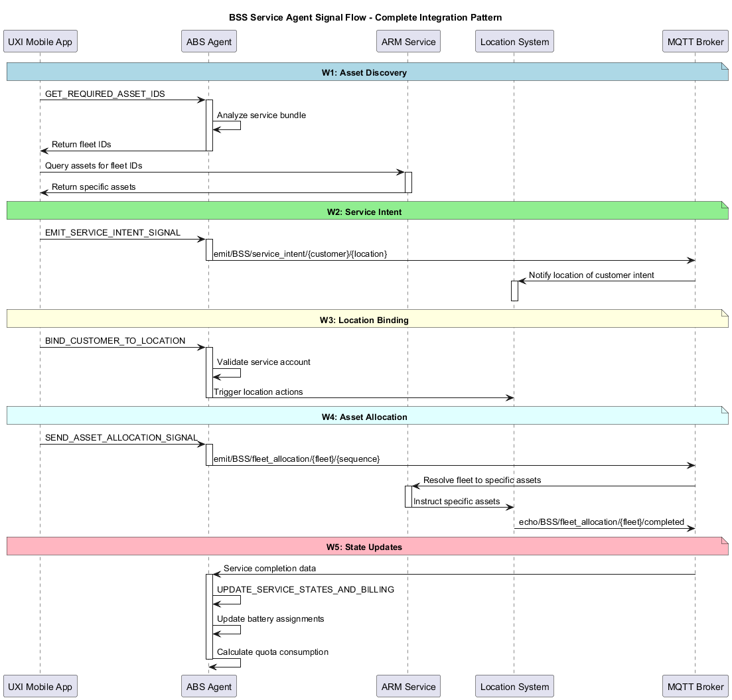Viewport: 732px width, 700px height.
Task: Expand the W3: Location Binding section
Action: [x=367, y=319]
